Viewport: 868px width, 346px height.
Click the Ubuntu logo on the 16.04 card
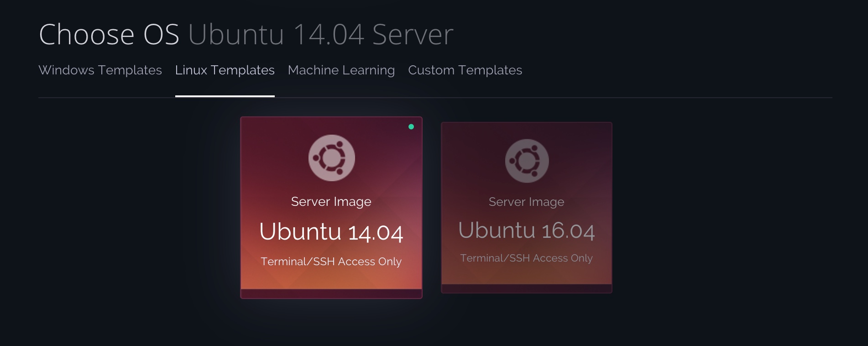click(x=527, y=161)
